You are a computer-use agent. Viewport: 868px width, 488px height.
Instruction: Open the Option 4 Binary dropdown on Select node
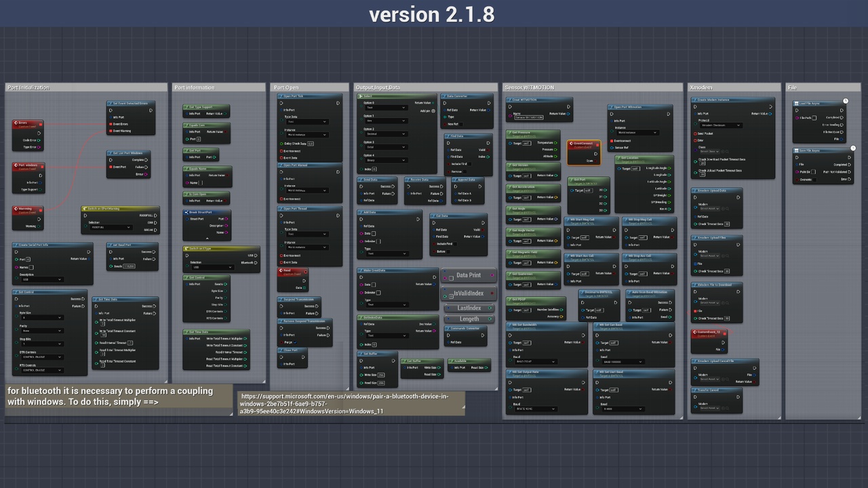[387, 160]
